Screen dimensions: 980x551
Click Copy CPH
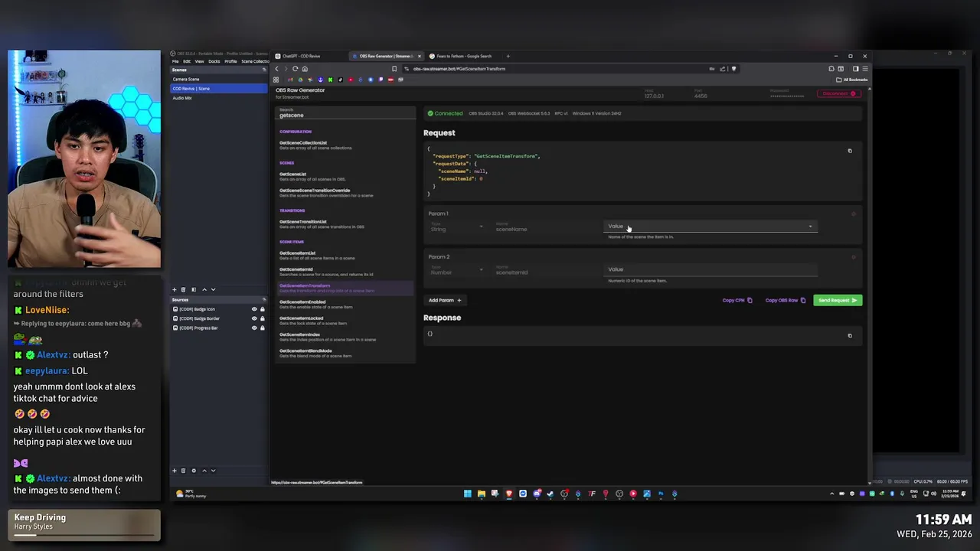(x=737, y=300)
